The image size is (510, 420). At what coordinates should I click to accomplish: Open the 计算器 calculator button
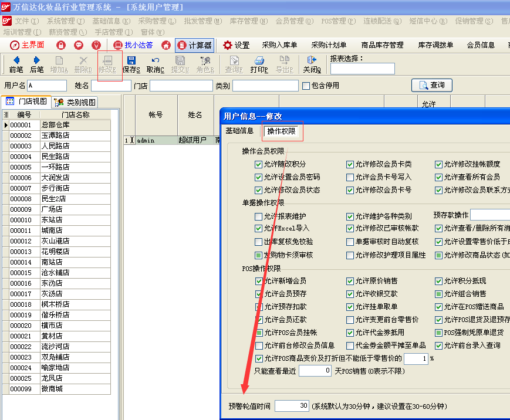coord(194,45)
